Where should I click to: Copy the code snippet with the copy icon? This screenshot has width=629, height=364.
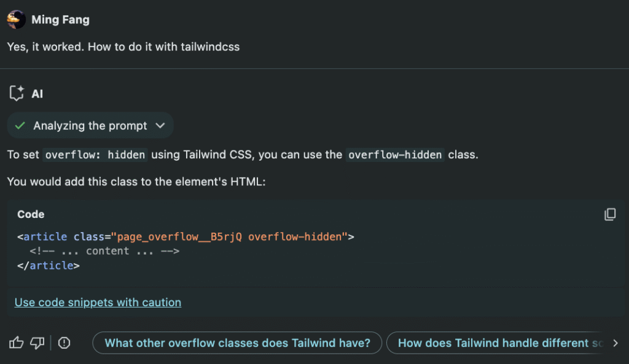click(610, 214)
